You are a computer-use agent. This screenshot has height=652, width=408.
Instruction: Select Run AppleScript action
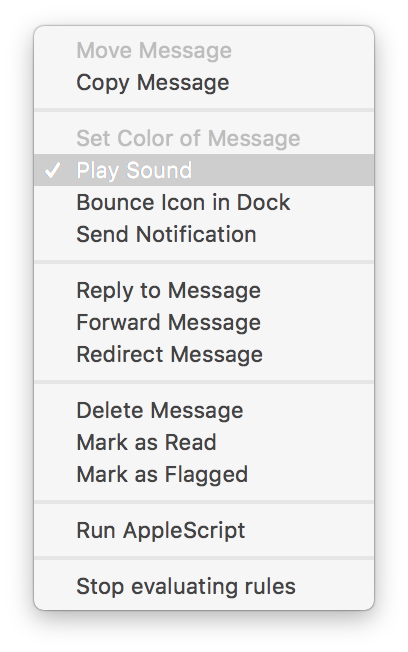[x=204, y=530]
